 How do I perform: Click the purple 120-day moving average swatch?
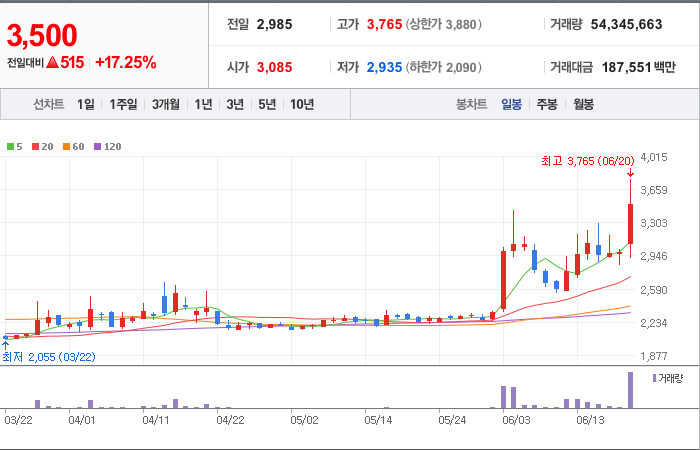tap(98, 146)
